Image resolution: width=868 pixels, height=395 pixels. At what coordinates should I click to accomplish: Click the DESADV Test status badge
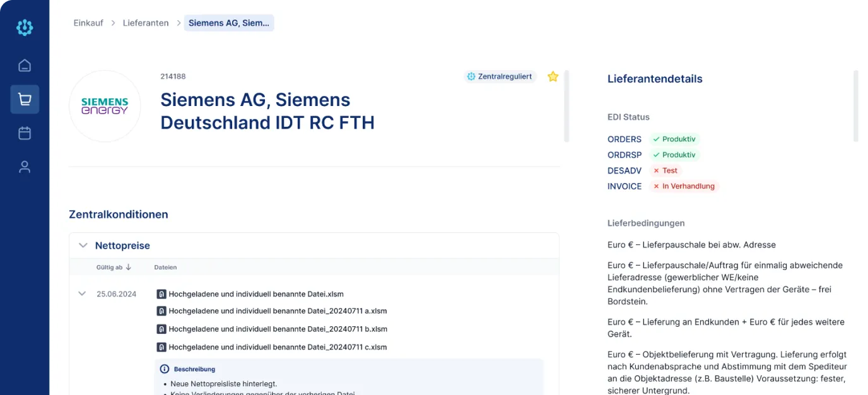[x=665, y=170]
